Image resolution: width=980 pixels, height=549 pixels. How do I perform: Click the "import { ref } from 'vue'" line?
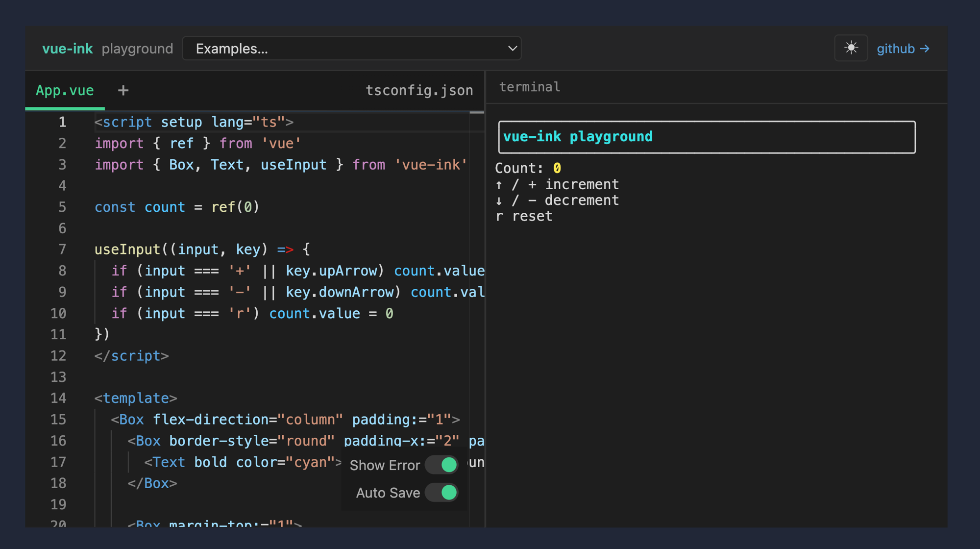tap(198, 143)
